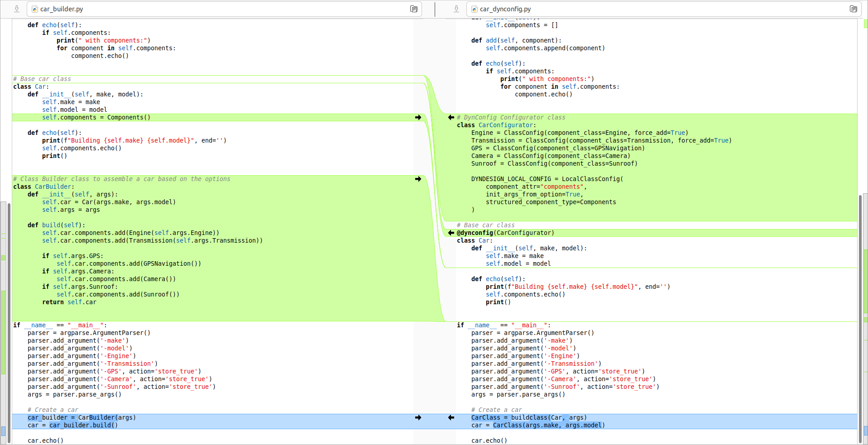Push the CarBuilder class block to the right
This screenshot has height=445, width=868.
(x=418, y=179)
